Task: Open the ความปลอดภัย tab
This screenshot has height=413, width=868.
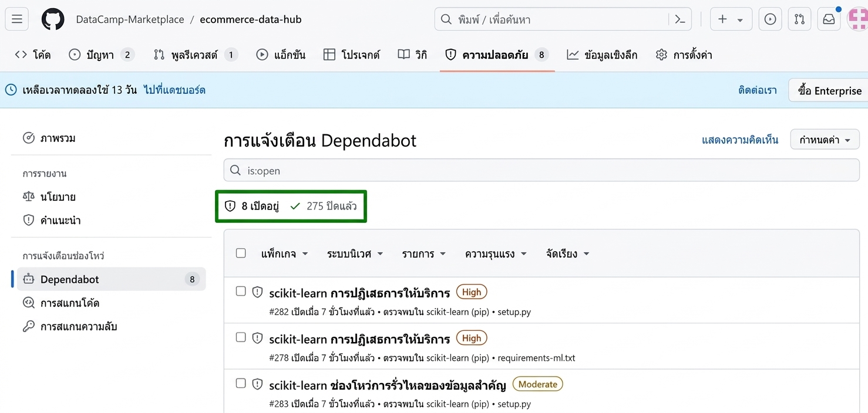Action: tap(497, 55)
